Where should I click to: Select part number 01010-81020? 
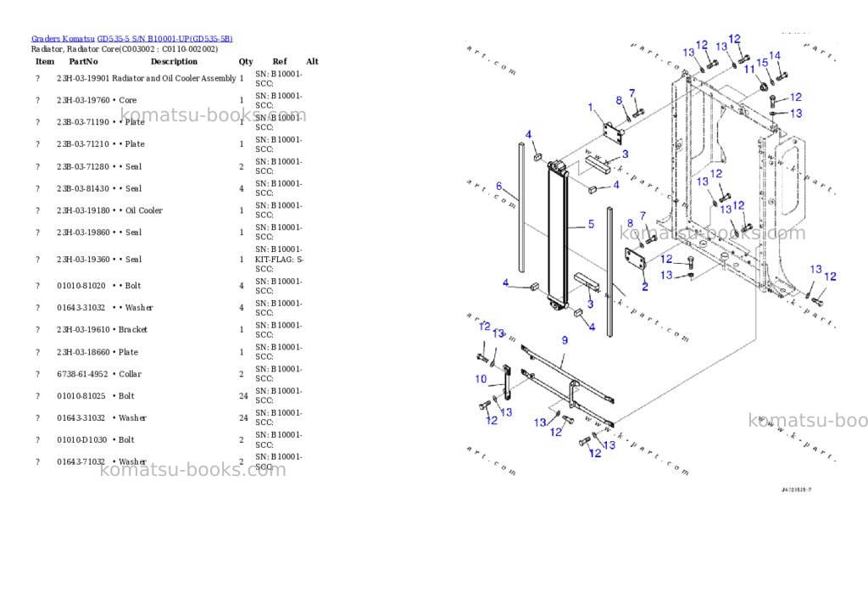(x=81, y=286)
